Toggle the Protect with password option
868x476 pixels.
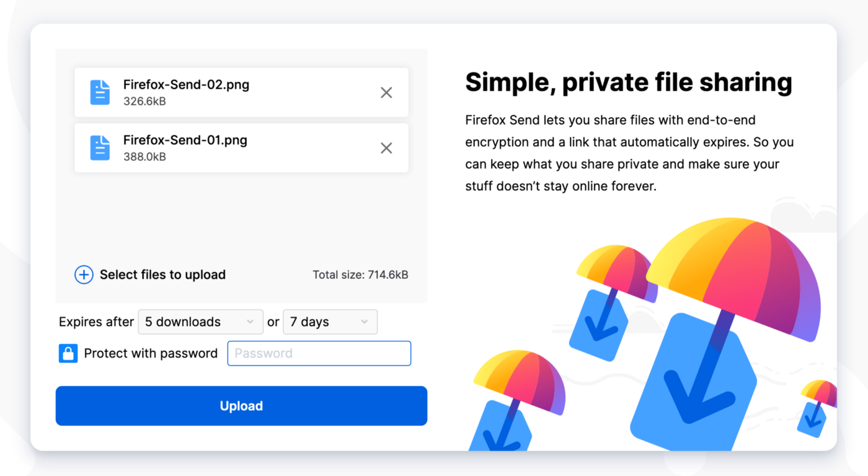click(x=151, y=353)
